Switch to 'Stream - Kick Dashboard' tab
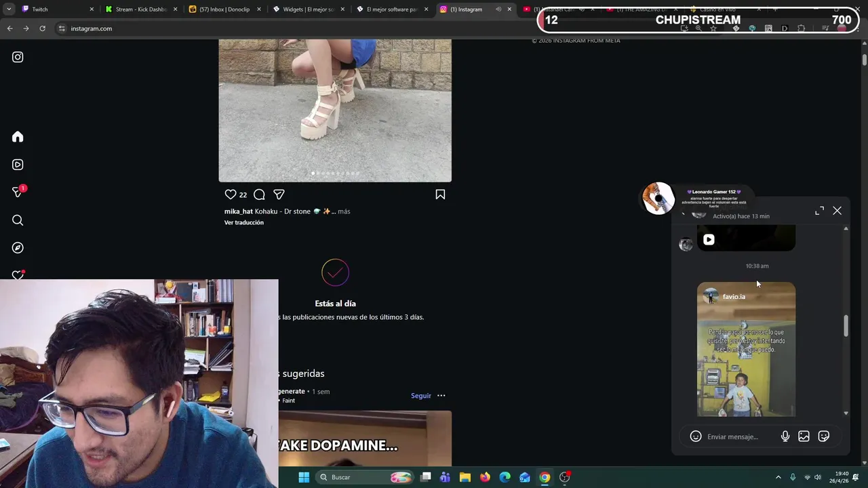Screen dimensions: 868x488 click(141, 9)
